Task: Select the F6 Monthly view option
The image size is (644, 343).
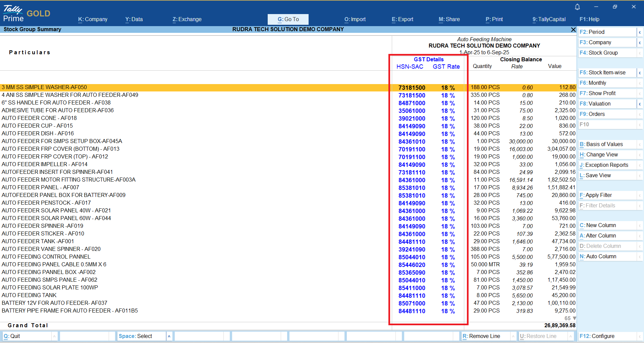Action: [x=597, y=83]
